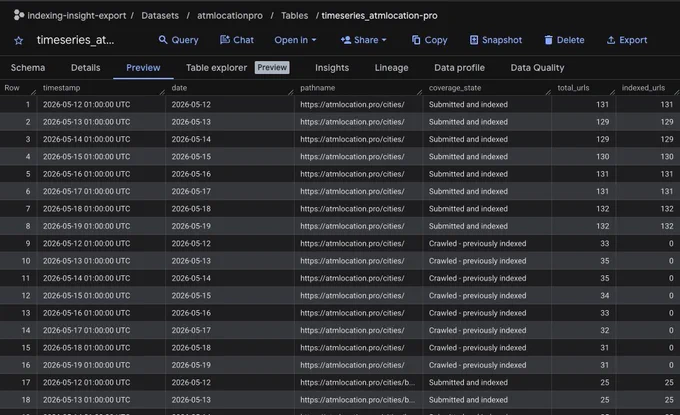
Task: Click the Query button label
Action: click(185, 40)
